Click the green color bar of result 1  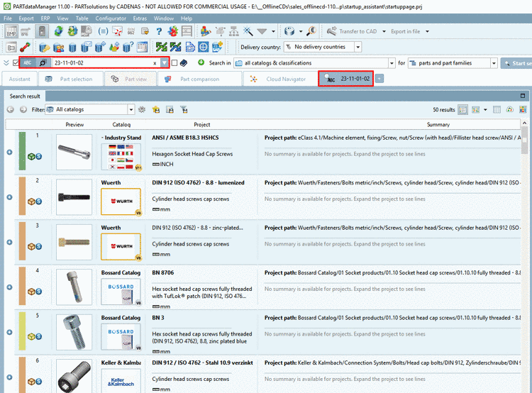coord(22,151)
